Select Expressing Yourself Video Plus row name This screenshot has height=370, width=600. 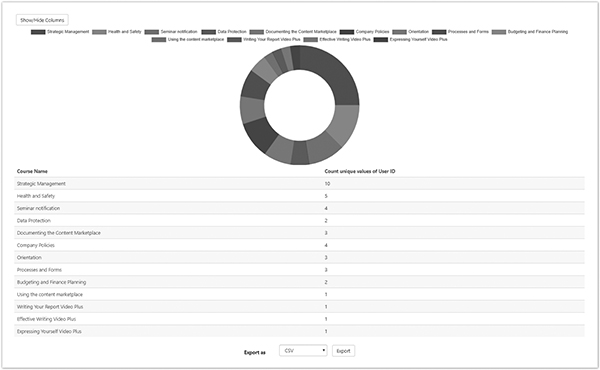pos(49,331)
